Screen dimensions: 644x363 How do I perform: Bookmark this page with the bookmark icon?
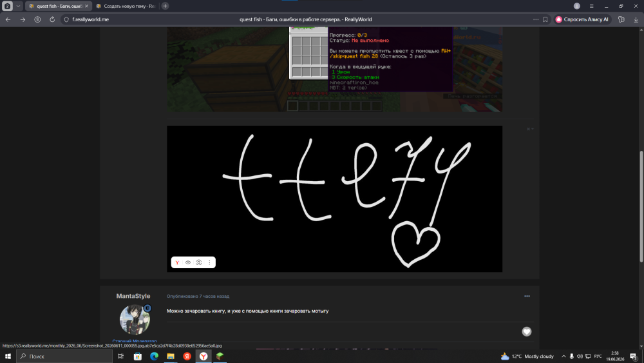click(x=545, y=19)
